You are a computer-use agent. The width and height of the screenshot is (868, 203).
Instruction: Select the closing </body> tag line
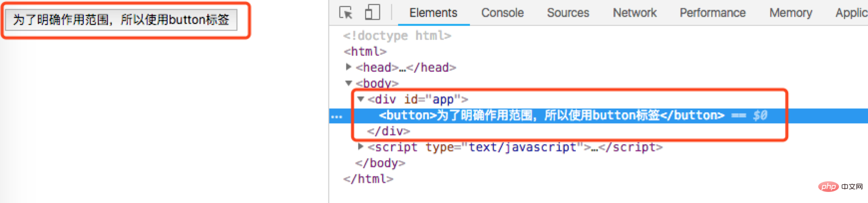pyautogui.click(x=380, y=163)
